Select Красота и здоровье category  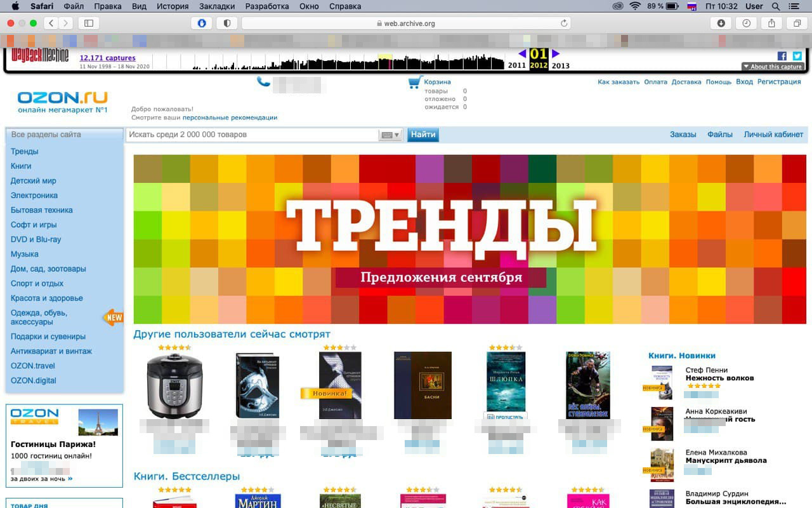(x=47, y=298)
